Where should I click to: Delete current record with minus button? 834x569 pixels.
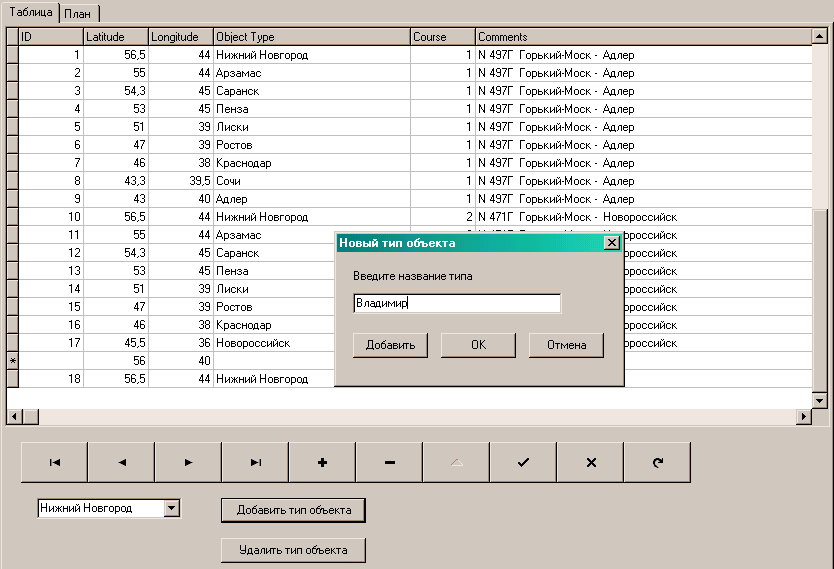point(389,462)
